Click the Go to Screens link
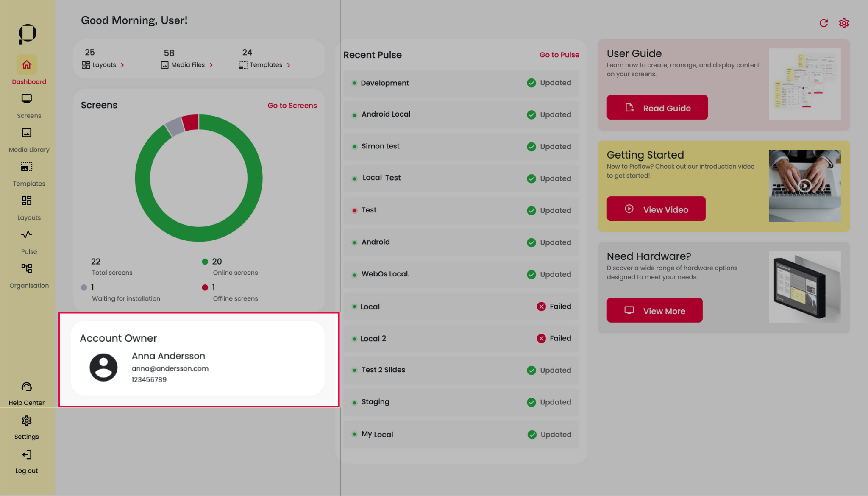The height and width of the screenshot is (496, 868). 292,105
